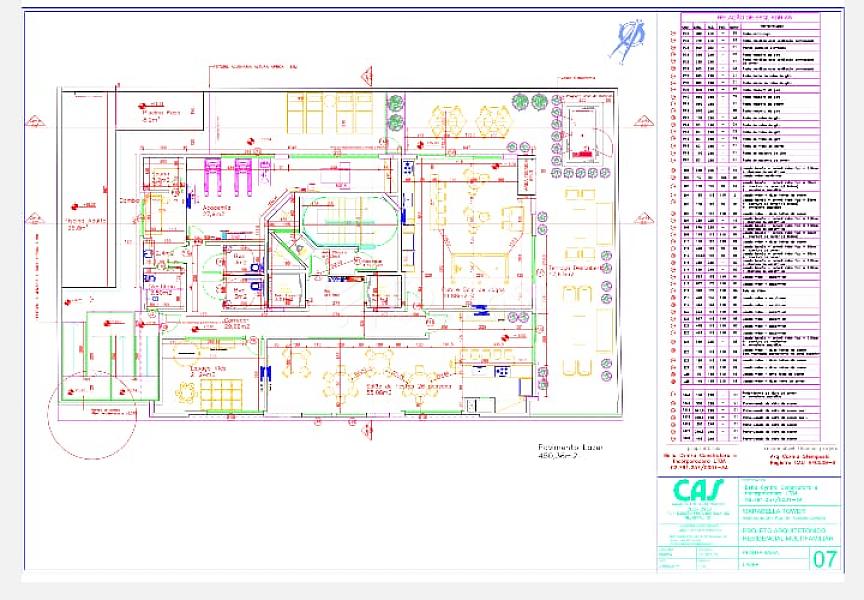Click the green plant symbols near top center

[396, 112]
